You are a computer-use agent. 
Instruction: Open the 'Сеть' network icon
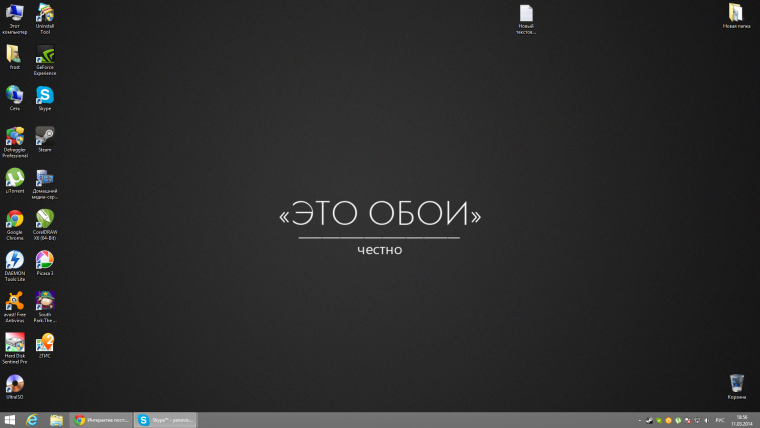[15, 98]
